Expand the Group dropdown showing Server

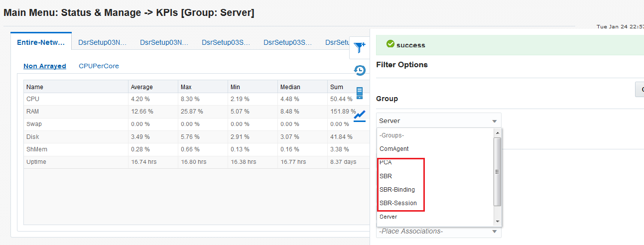[439, 121]
